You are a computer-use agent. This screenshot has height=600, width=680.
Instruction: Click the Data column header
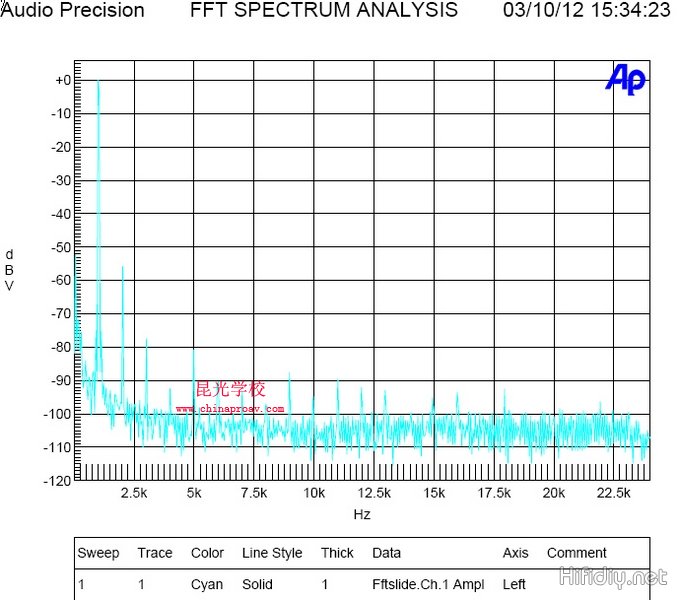tap(386, 553)
